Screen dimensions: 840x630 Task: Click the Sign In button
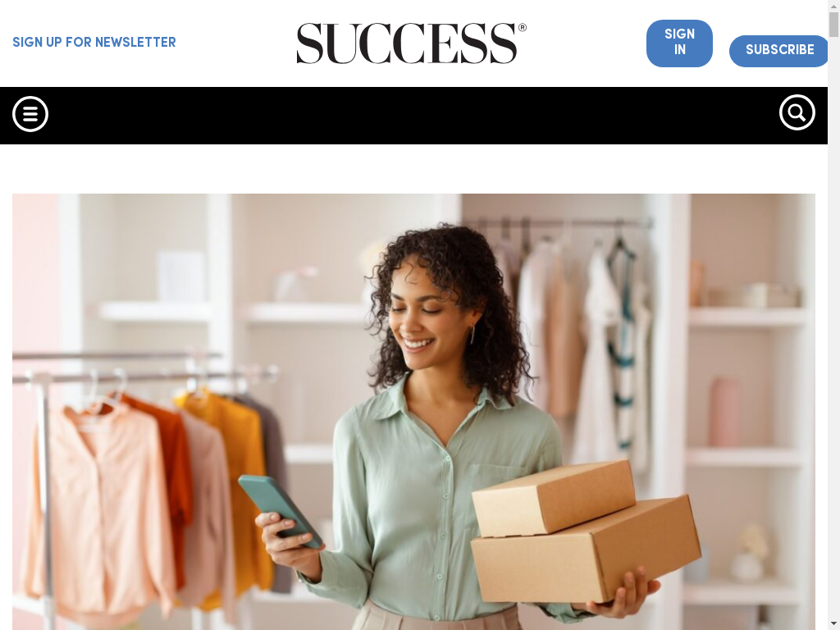[x=679, y=43]
